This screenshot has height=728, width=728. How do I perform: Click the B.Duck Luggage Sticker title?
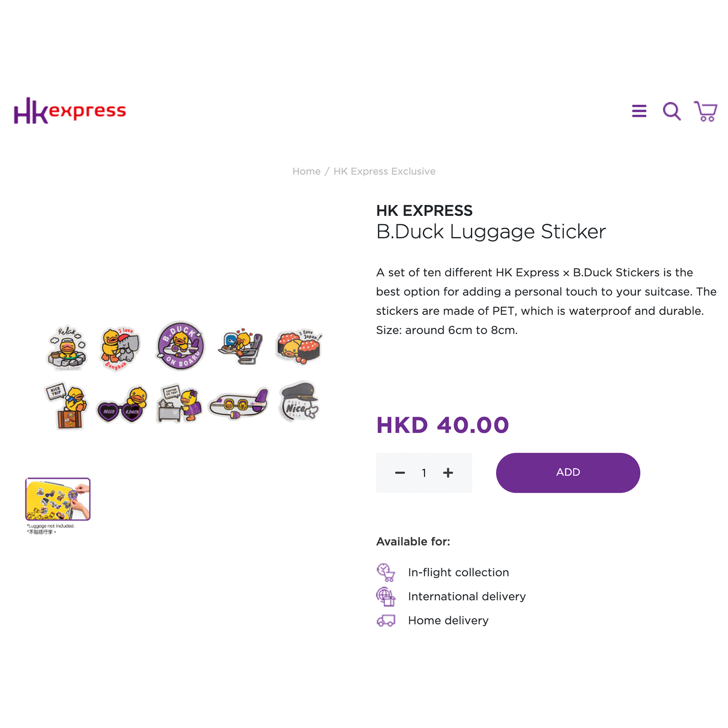tap(491, 232)
